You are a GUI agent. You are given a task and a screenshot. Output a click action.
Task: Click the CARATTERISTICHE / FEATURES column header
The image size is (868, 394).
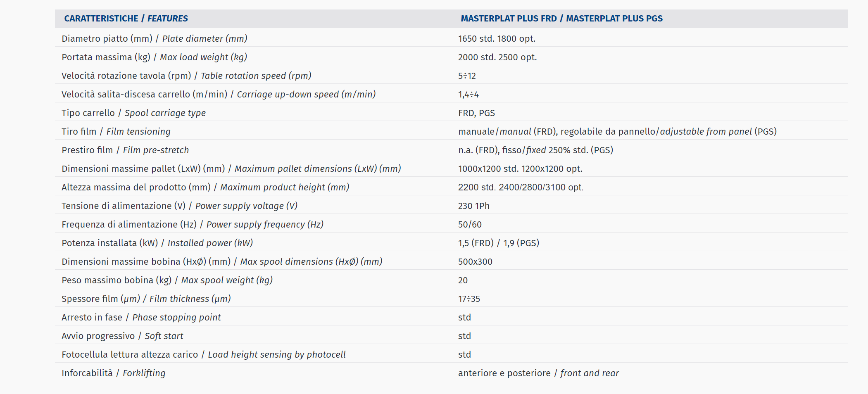[126, 19]
